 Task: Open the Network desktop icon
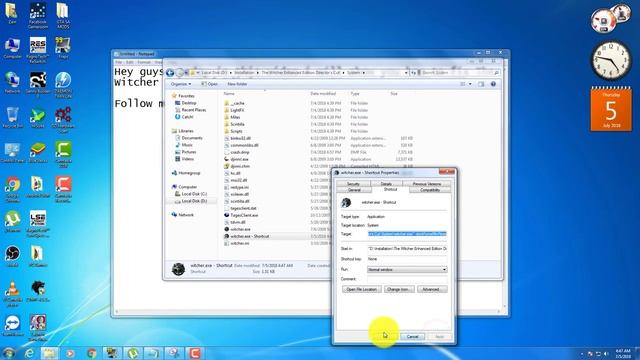tap(12, 82)
